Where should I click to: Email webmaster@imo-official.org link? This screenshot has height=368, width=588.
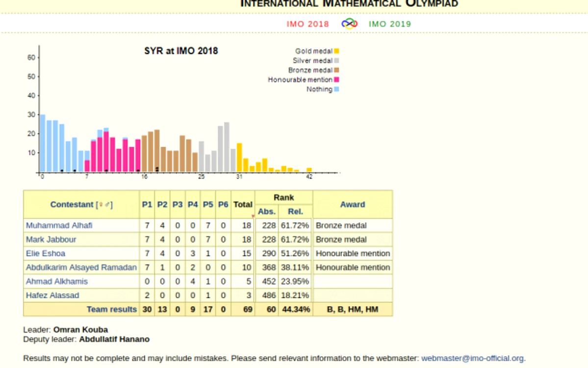coord(472,358)
